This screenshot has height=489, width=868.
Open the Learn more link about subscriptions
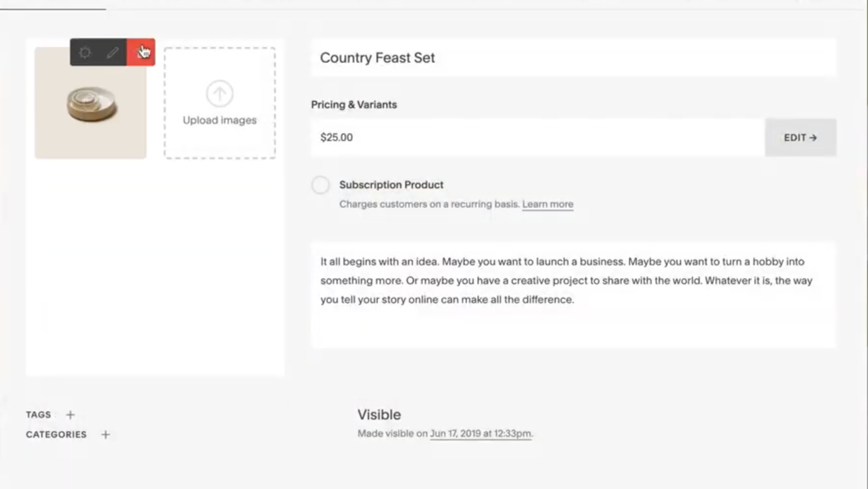pos(547,204)
